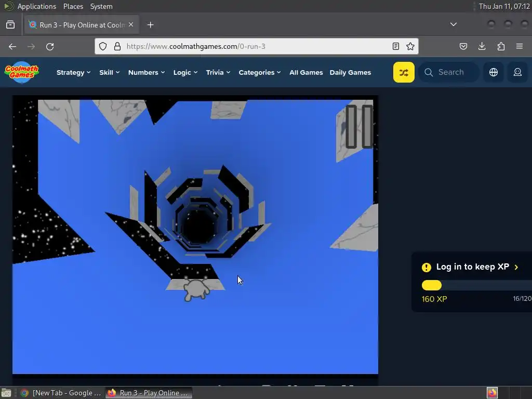Open the Firefox application menu

click(520, 46)
